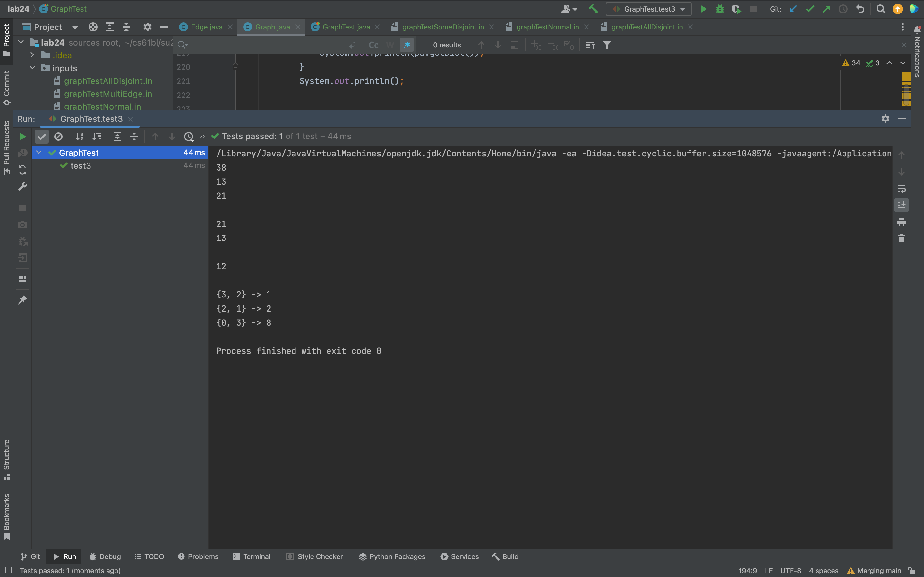Viewport: 924px width, 577px height.
Task: Open GraphTest.test3 run configuration dropdown
Action: pyautogui.click(x=649, y=9)
